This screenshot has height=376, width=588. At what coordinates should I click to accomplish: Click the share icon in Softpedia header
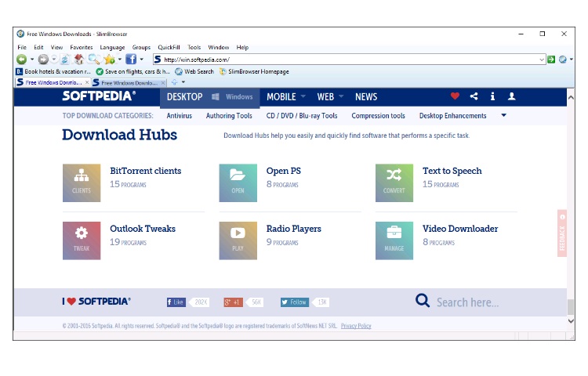[x=474, y=96]
